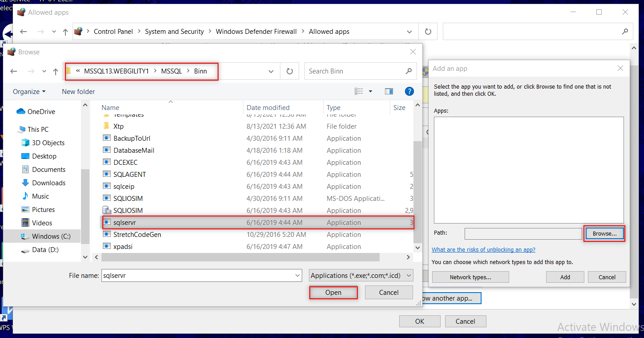This screenshot has height=338, width=644.
Task: Click Control Panel in Allowed apps breadcrumb
Action: 113,32
